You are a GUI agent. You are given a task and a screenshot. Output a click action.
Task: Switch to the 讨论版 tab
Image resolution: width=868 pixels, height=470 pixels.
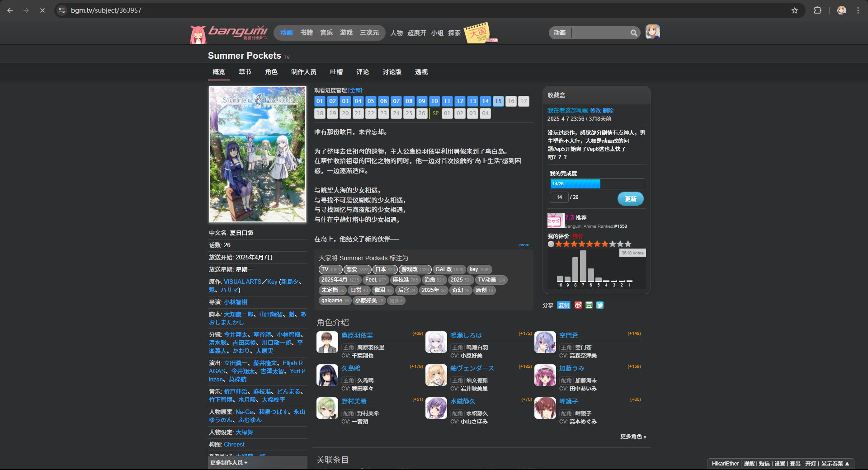click(x=392, y=72)
